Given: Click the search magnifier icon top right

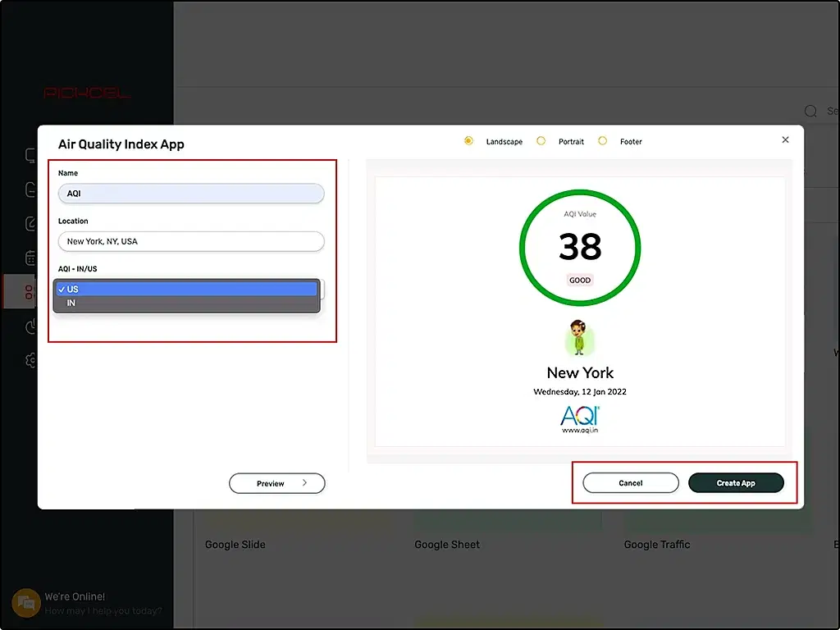Looking at the screenshot, I should pyautogui.click(x=810, y=111).
